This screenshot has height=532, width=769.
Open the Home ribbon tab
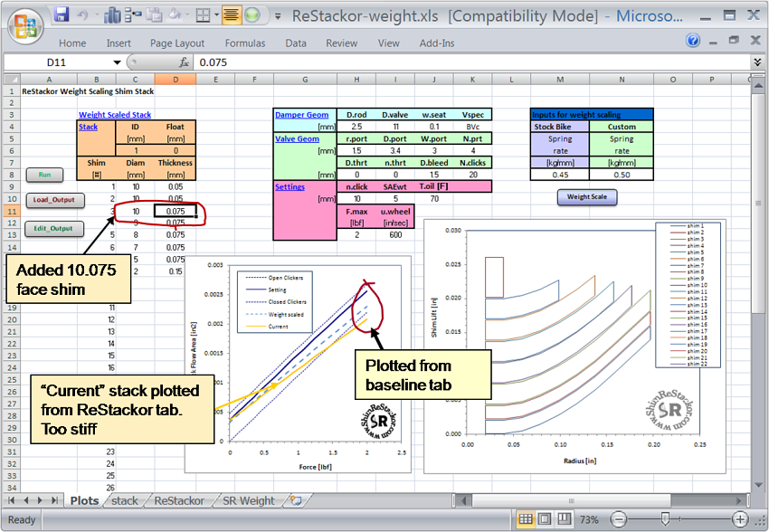[72, 43]
